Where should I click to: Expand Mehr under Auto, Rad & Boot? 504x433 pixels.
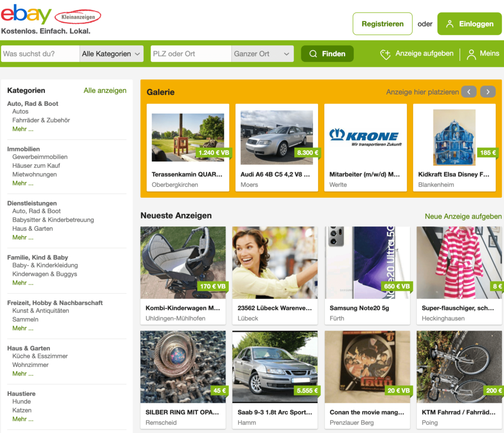click(x=23, y=129)
